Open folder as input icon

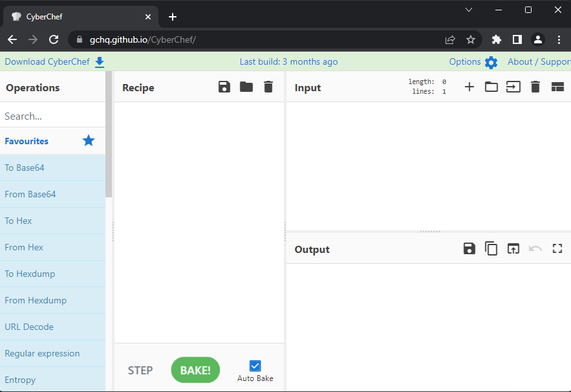coord(491,87)
